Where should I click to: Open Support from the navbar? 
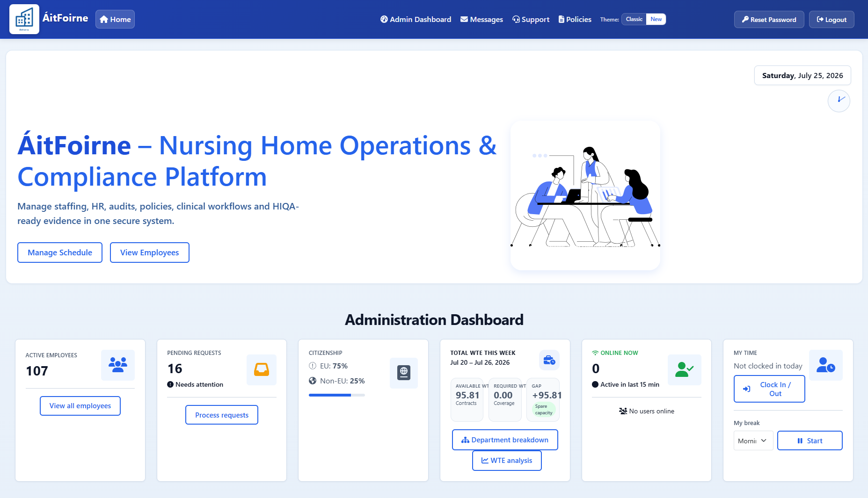531,19
